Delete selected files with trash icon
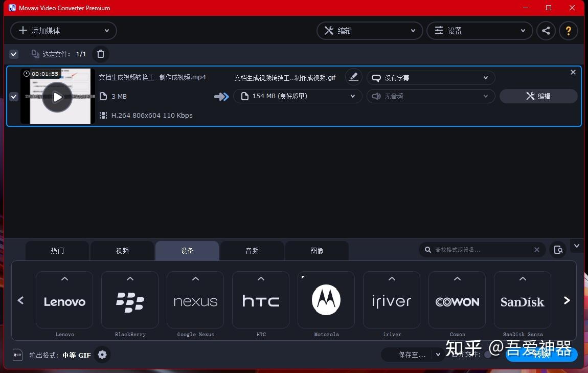Screen dimensions: 588x373 pos(101,54)
